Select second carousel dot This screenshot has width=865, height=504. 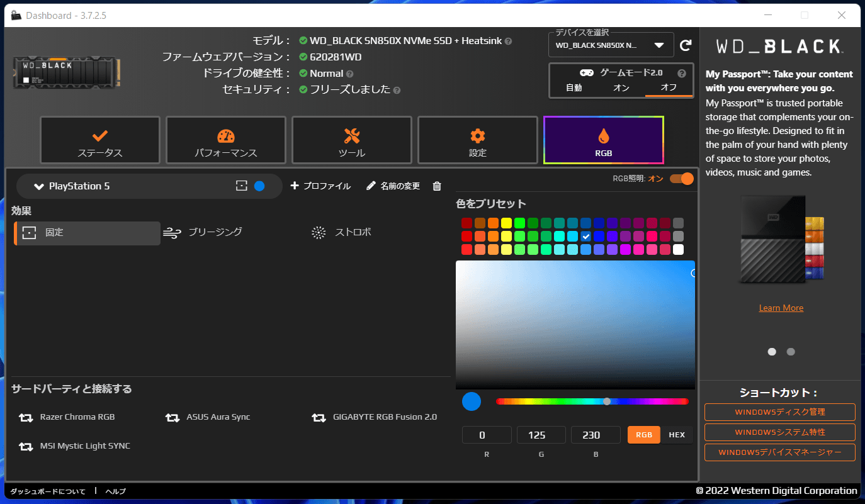[791, 352]
